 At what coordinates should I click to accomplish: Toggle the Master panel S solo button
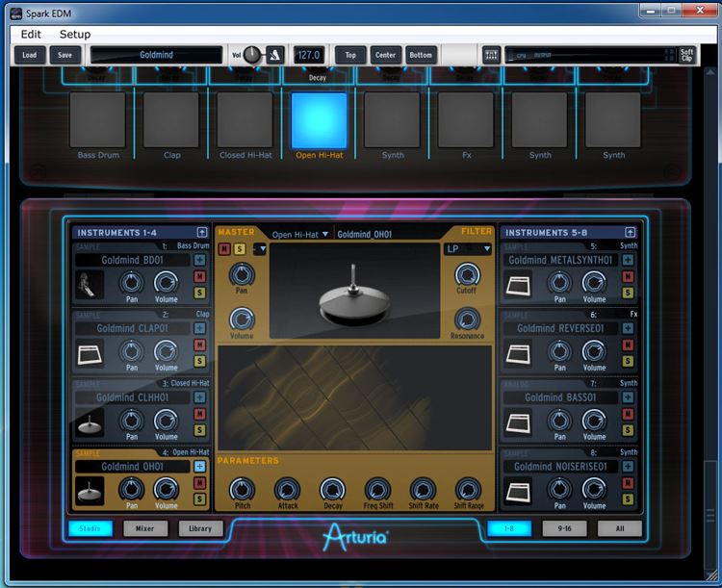point(240,249)
